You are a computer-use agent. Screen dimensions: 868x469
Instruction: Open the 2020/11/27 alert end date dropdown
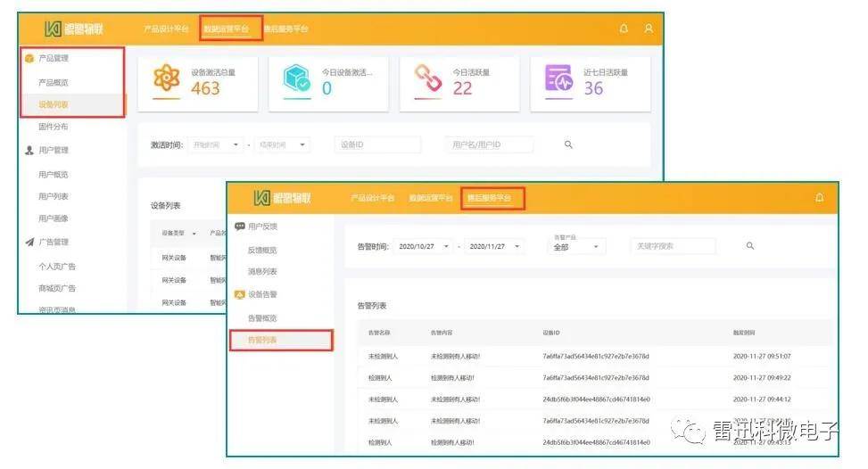496,246
